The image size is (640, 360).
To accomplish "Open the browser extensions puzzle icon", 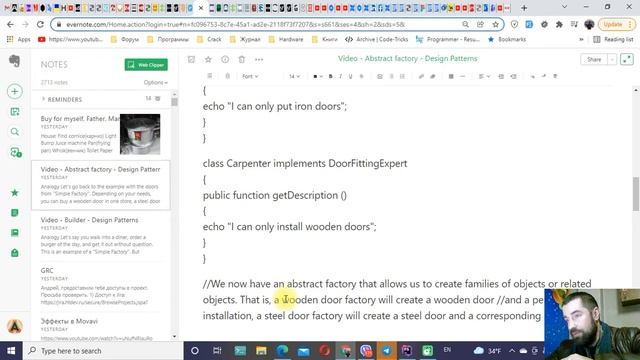I will (559, 24).
